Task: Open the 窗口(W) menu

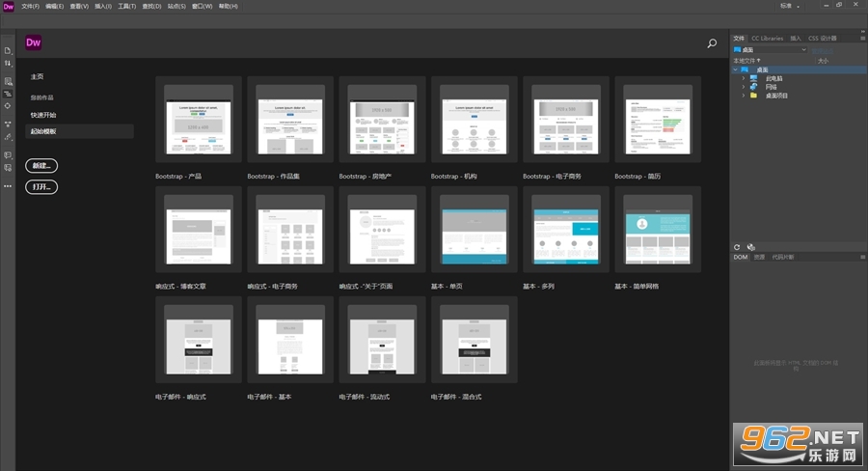Action: pos(203,6)
